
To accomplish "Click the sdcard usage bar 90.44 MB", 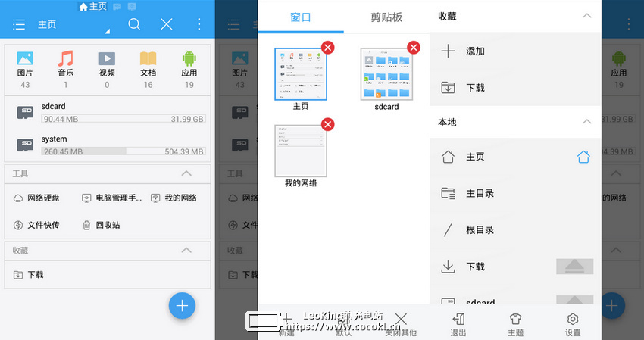I will (123, 119).
